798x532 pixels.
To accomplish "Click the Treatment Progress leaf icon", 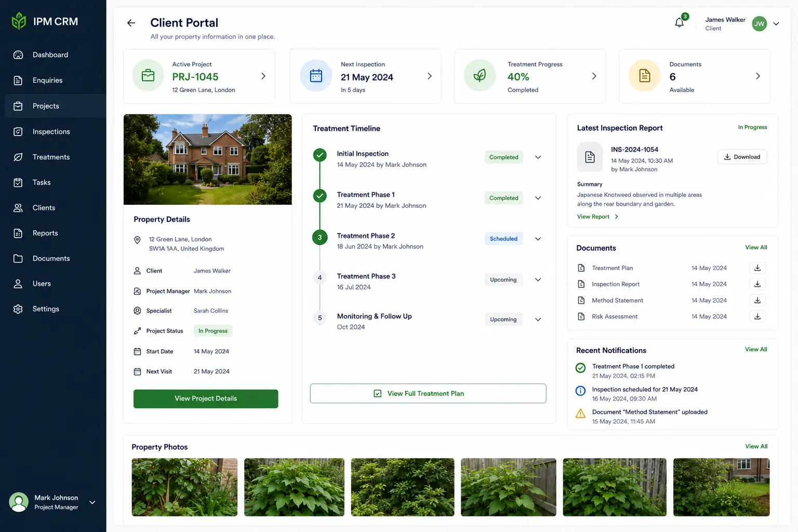I will 480,75.
